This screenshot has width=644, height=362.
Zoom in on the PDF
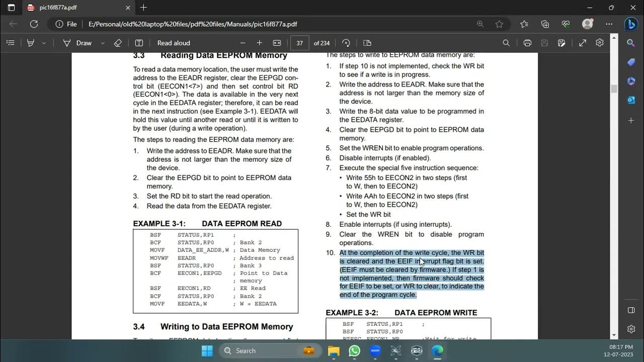(x=260, y=43)
